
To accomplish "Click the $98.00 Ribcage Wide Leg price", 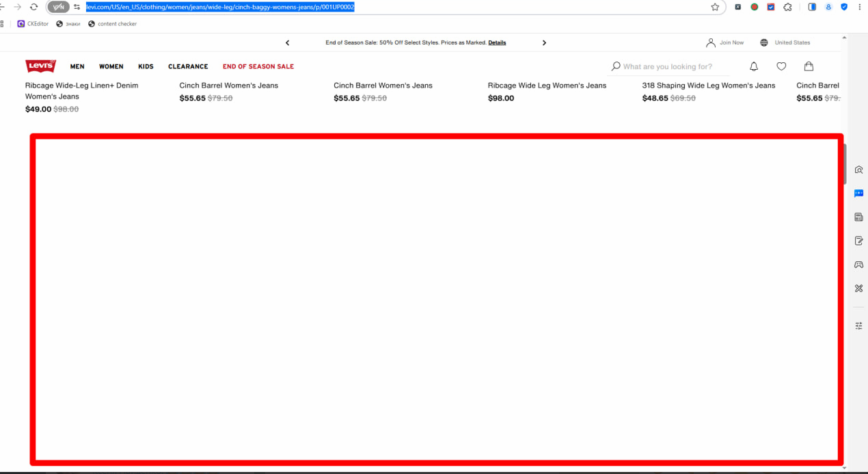I will [501, 98].
